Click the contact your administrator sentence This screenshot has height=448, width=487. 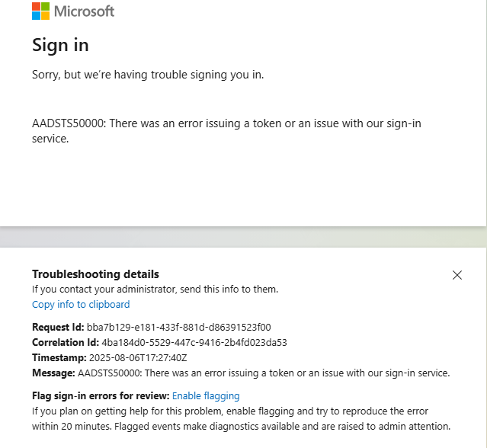point(155,290)
